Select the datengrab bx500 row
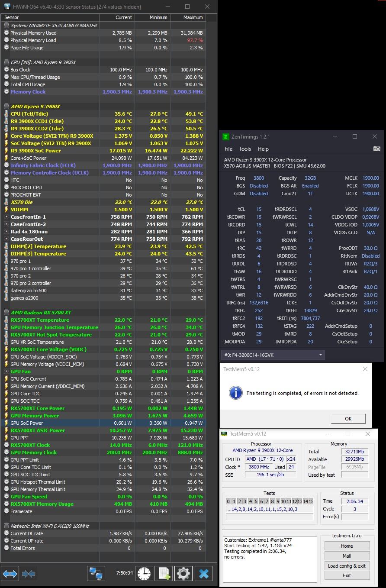The height and width of the screenshot is (588, 386). [x=103, y=291]
